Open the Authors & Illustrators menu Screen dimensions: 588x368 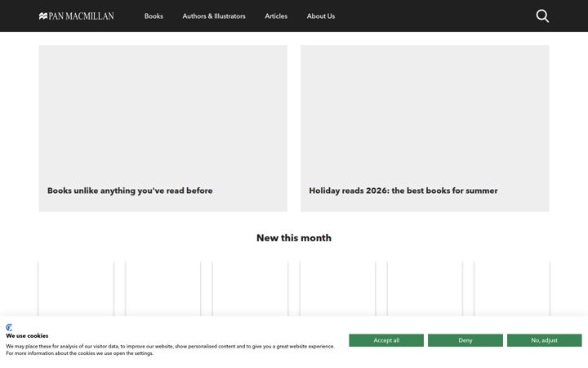coord(214,16)
